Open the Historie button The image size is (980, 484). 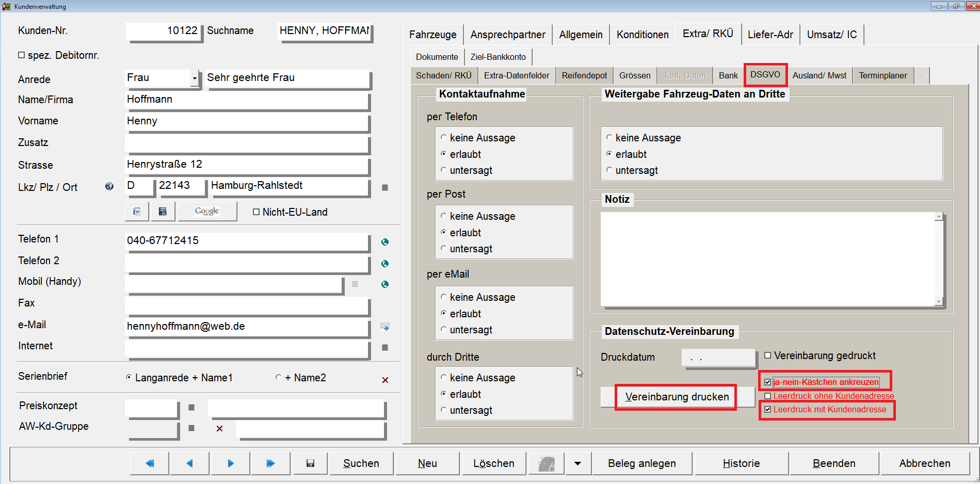tap(741, 463)
